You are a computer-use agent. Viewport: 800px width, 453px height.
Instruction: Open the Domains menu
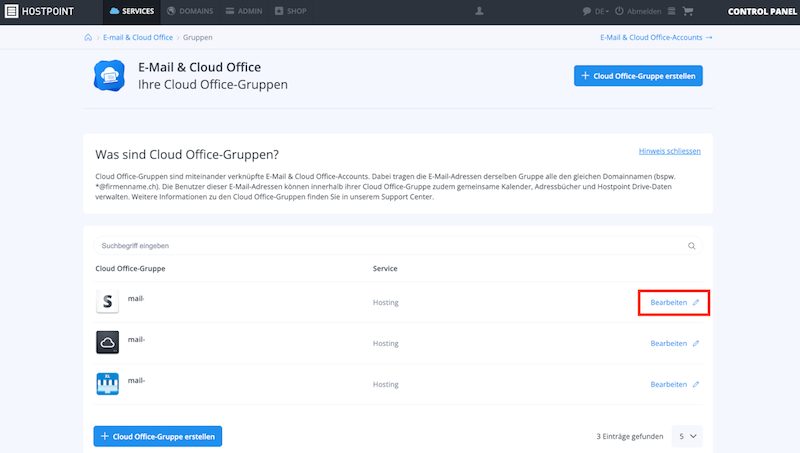click(x=190, y=11)
